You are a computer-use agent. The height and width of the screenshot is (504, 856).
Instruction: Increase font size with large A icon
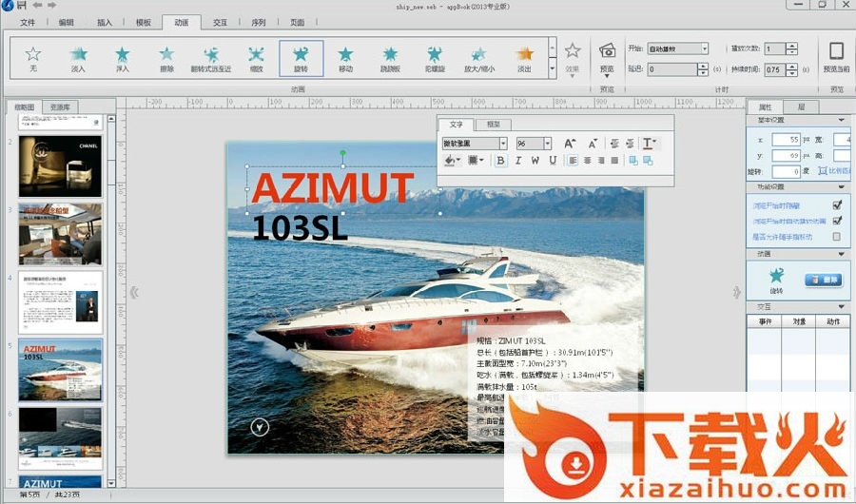coord(570,144)
